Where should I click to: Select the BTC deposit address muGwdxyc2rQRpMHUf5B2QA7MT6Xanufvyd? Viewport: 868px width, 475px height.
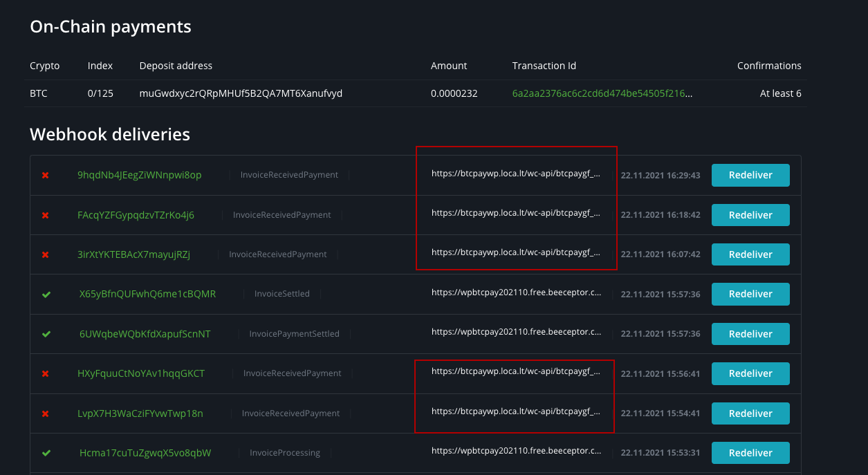(x=239, y=93)
